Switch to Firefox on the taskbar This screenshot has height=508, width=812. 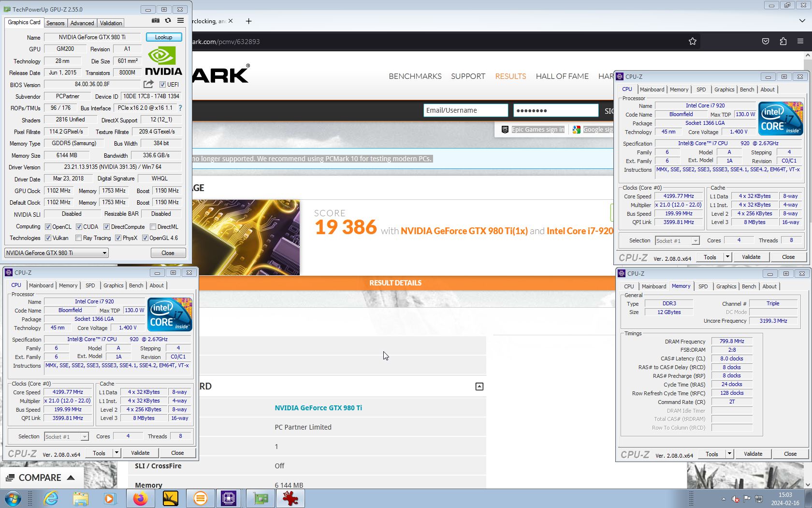coord(140,498)
